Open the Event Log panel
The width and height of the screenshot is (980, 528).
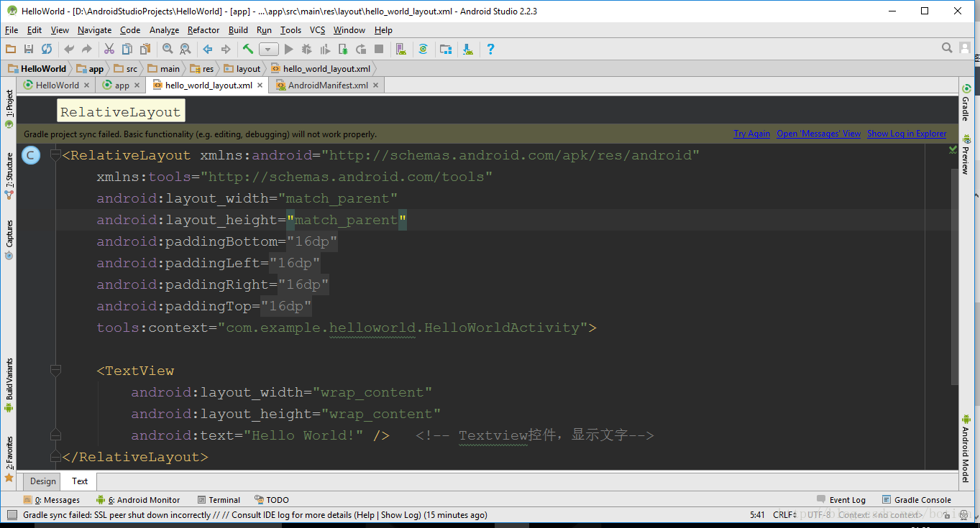tap(841, 500)
